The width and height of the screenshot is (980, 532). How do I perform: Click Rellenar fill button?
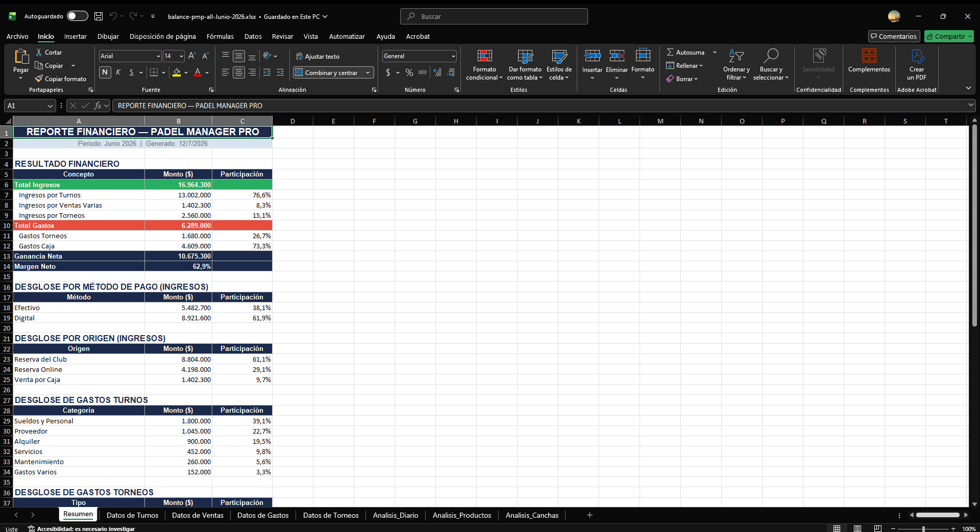684,66
